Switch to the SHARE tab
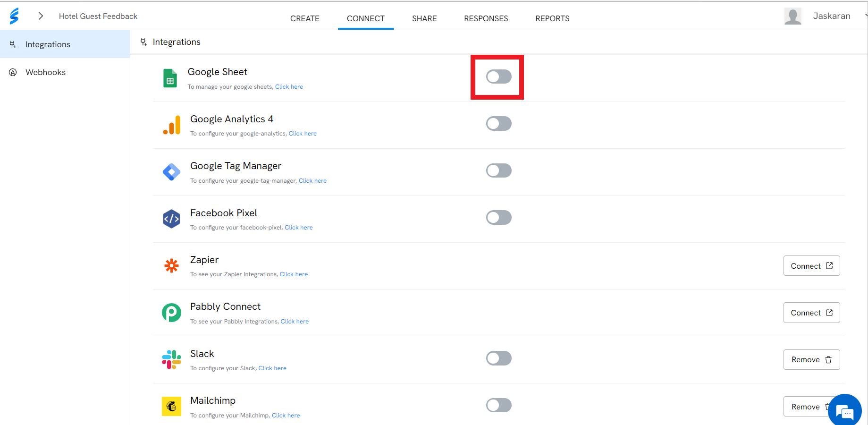868x425 pixels. 424,18
